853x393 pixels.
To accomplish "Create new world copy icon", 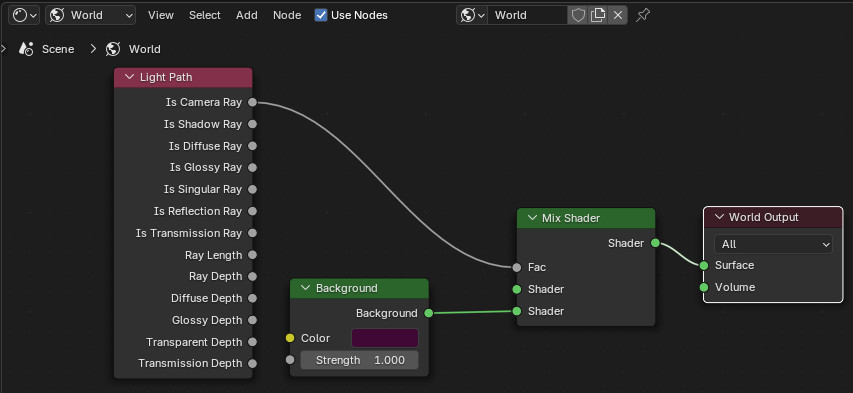I will coord(598,15).
